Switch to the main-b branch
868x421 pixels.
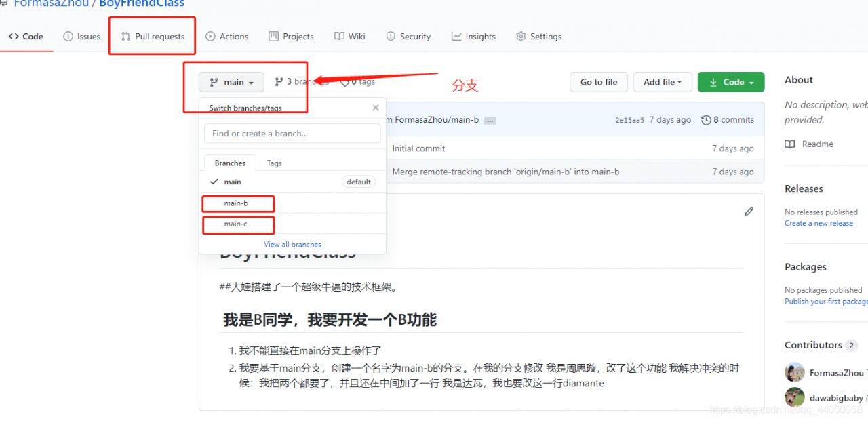[x=292, y=203]
